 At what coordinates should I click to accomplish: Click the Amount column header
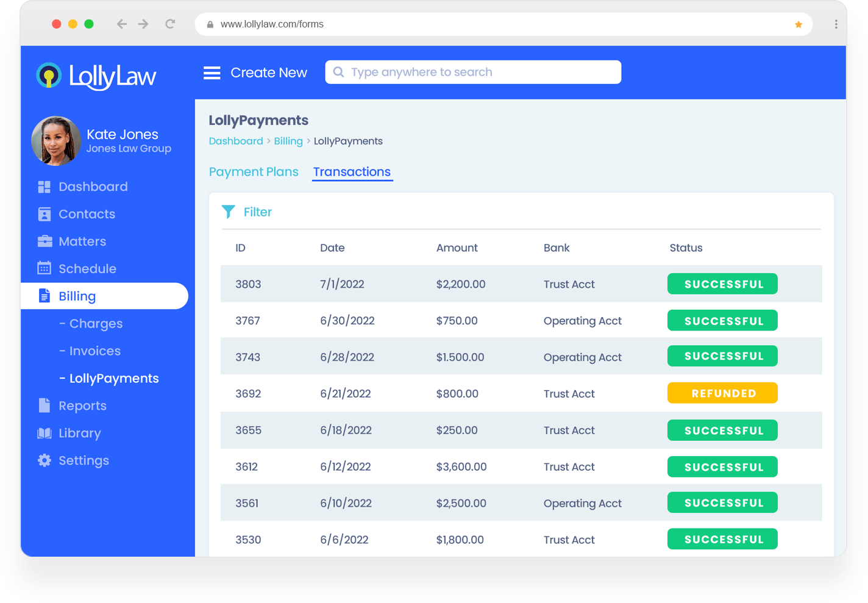click(x=457, y=248)
